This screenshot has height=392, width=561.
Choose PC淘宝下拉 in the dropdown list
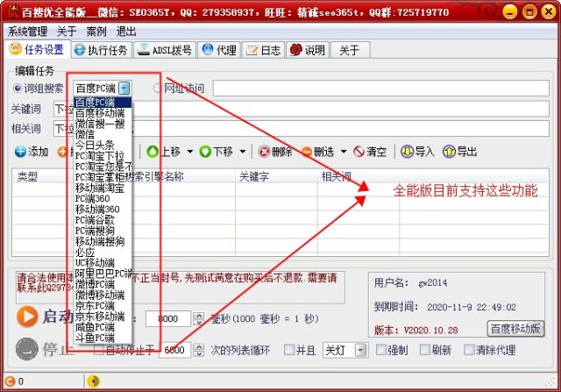pos(103,156)
